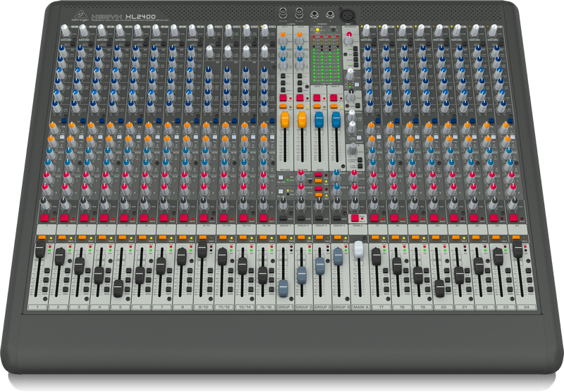564x392 pixels.
Task: Click the channel 1 gain knob at top
Action: (x=66, y=29)
